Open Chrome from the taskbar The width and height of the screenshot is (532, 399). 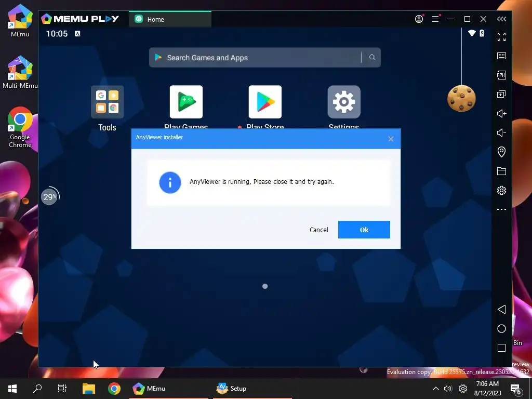click(114, 389)
